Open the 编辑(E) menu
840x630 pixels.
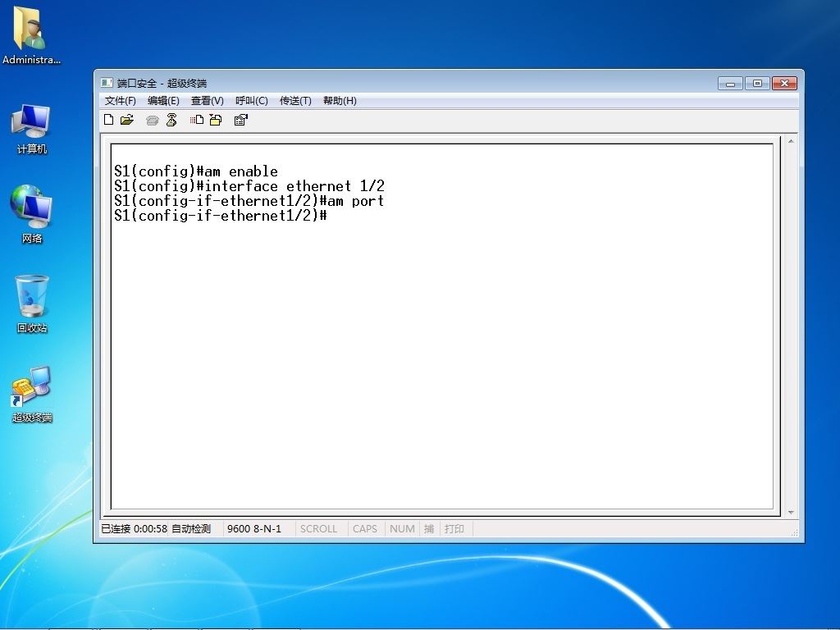[x=163, y=101]
